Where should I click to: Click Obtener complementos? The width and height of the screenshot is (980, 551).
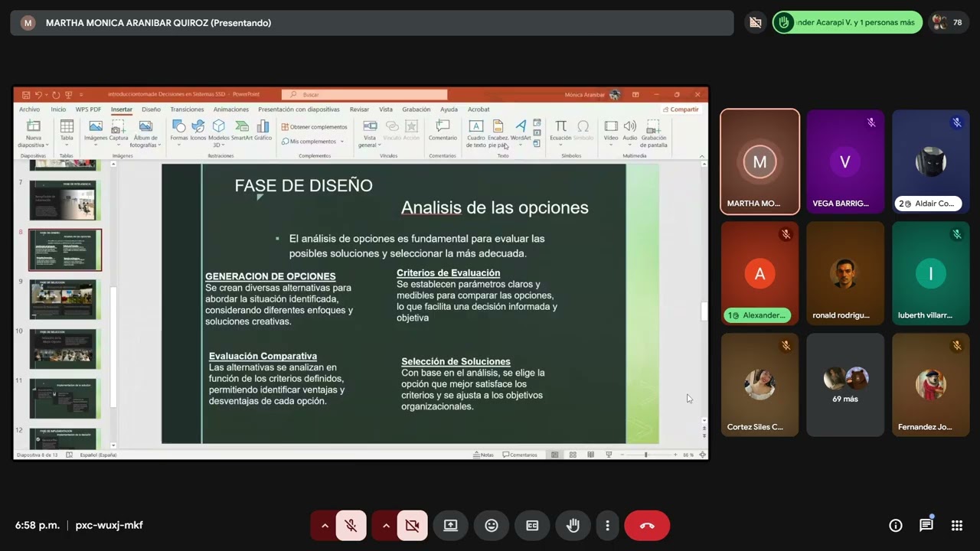314,126
